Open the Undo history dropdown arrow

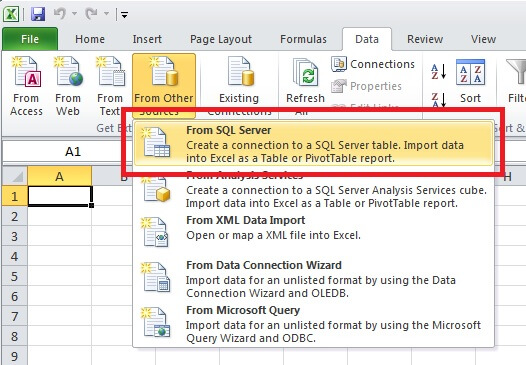click(x=74, y=14)
